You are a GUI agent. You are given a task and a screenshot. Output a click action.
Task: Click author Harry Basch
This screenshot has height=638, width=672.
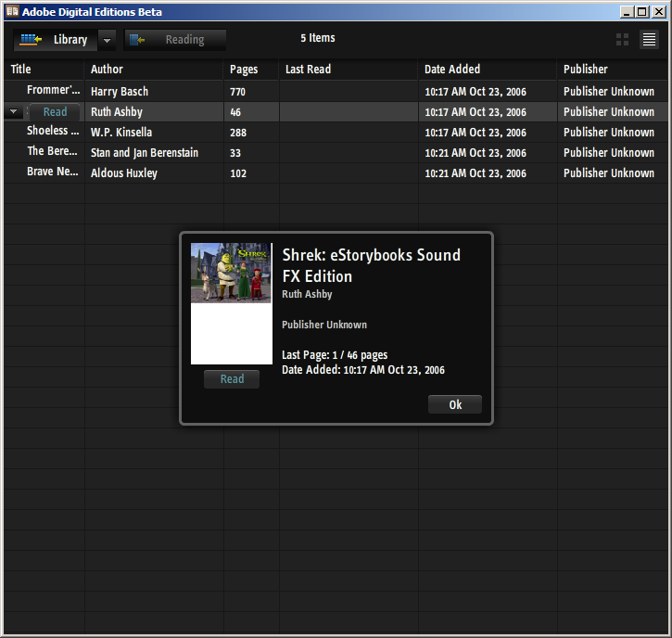[120, 91]
